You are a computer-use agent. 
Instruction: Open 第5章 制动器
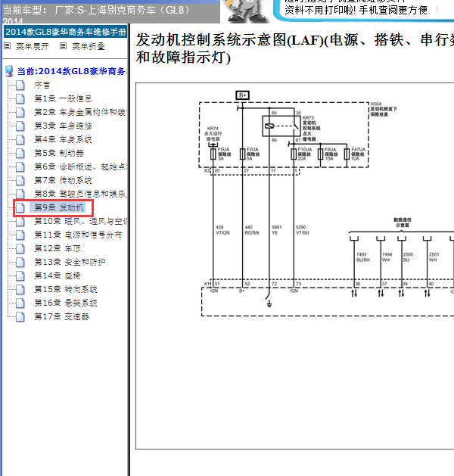(59, 154)
